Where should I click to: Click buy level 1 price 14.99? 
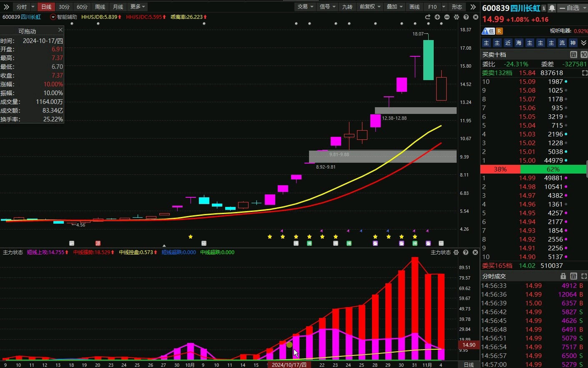pyautogui.click(x=527, y=178)
